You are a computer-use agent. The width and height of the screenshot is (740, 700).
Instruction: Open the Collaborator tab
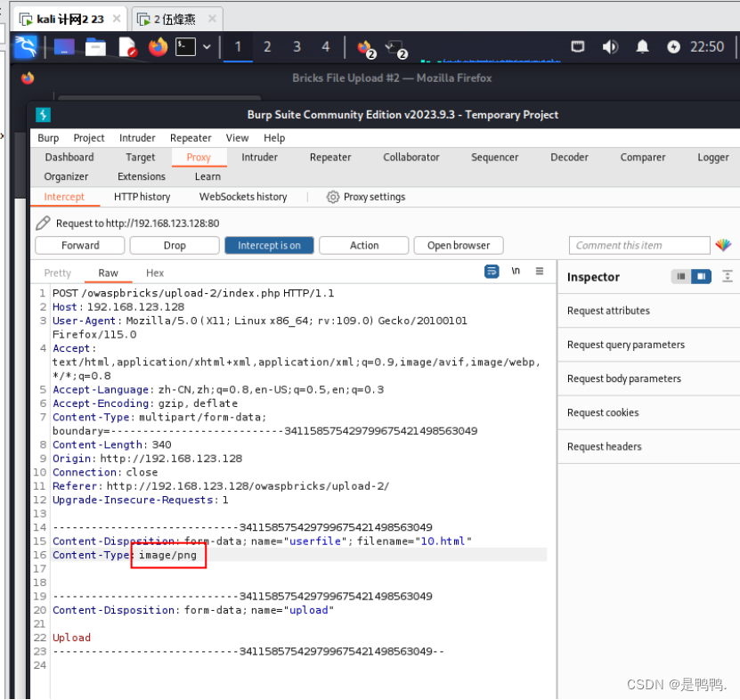[x=411, y=157]
